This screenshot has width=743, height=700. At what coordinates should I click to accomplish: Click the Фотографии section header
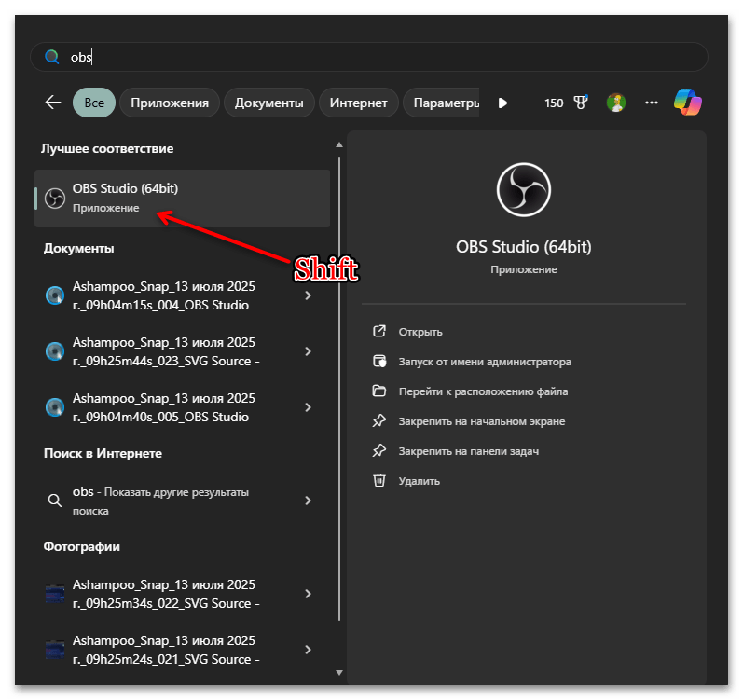(x=81, y=547)
